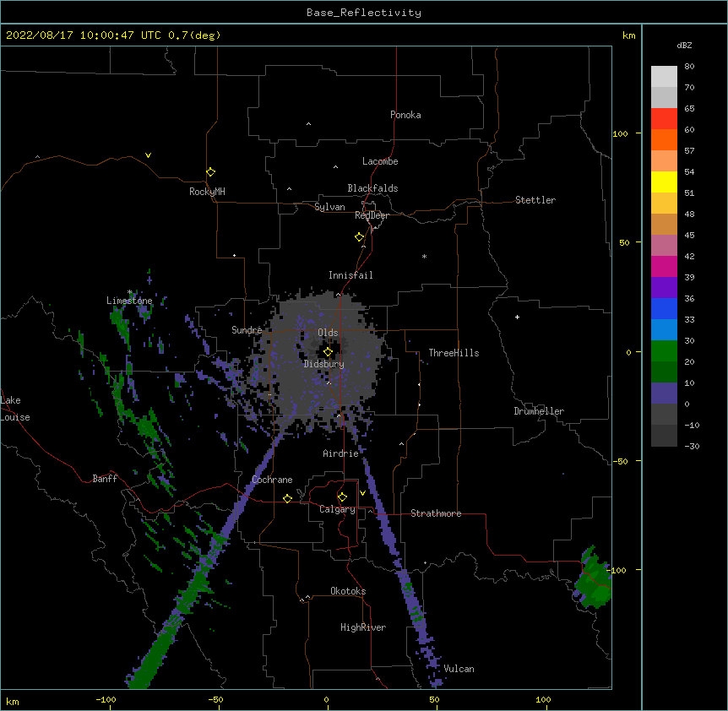
Task: Click the yellow diamond marker by RockyMH
Action: (210, 172)
